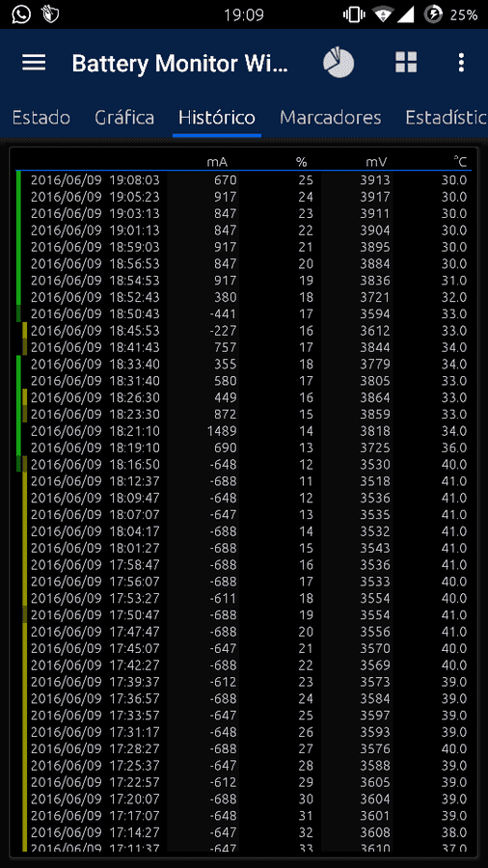Tap the vibrate mode status icon
The width and height of the screenshot is (488, 868).
(x=353, y=14)
